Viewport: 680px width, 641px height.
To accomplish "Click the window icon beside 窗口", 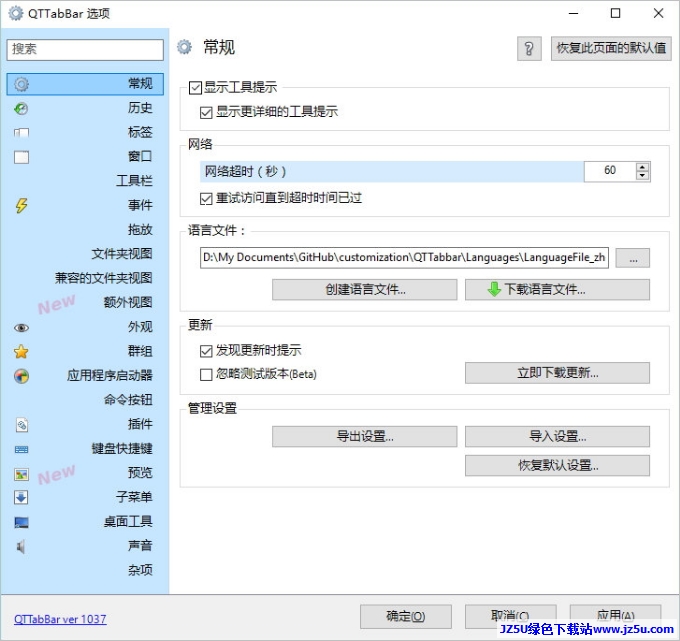I will (x=21, y=157).
